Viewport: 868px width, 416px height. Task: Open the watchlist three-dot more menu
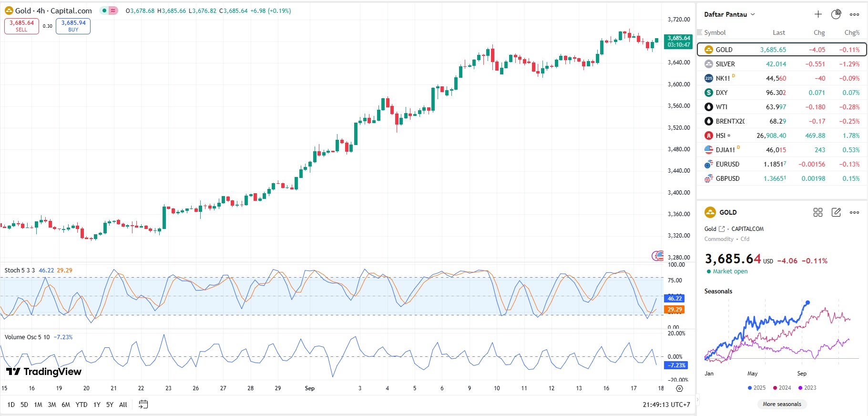tap(854, 14)
